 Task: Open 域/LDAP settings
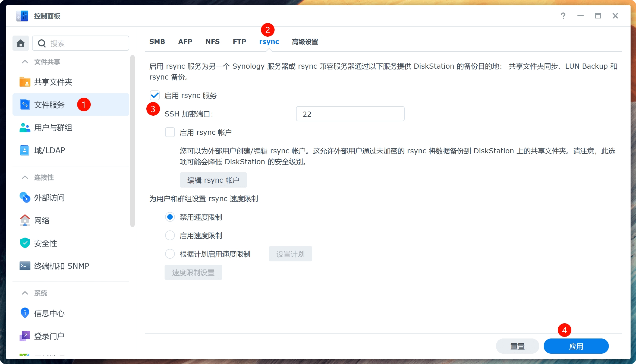coord(49,150)
